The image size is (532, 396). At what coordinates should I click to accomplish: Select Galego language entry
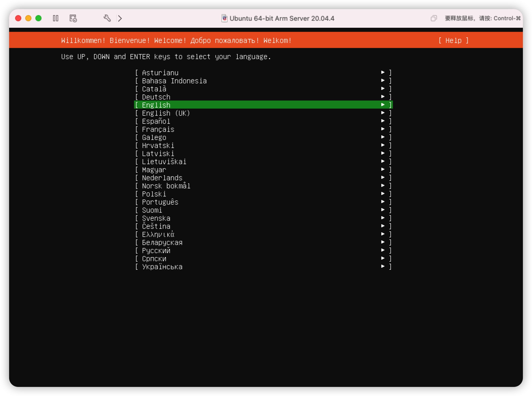pyautogui.click(x=263, y=137)
